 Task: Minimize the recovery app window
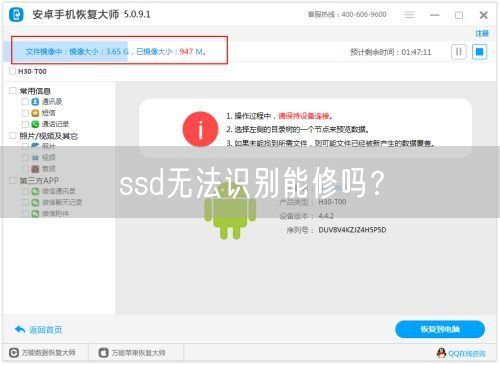434,15
